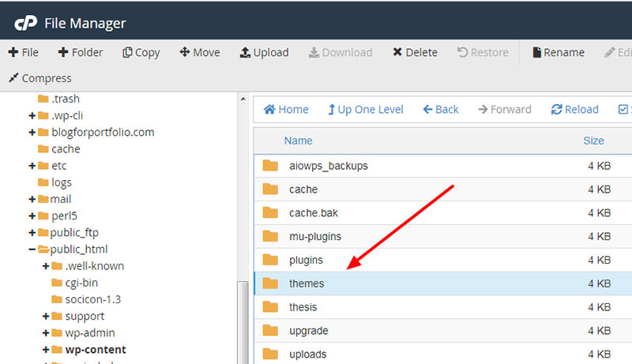632x364 pixels.
Task: Create a new file with +File
Action: 24,52
